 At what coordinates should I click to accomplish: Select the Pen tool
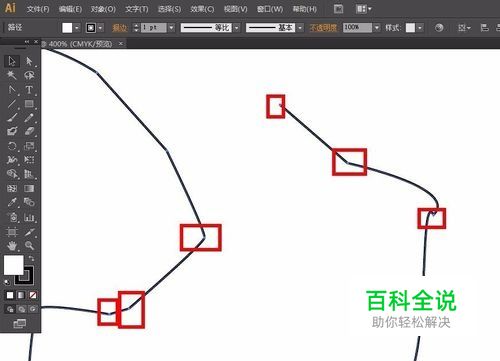[12, 89]
